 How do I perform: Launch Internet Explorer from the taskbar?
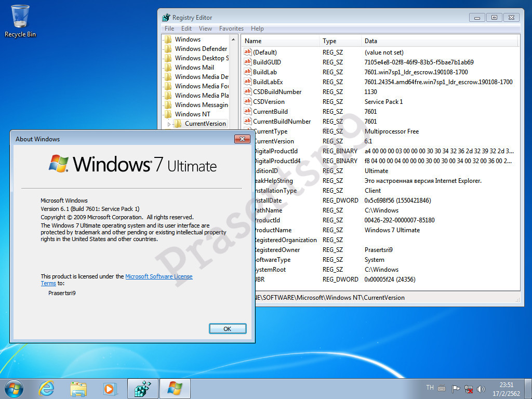click(x=46, y=389)
